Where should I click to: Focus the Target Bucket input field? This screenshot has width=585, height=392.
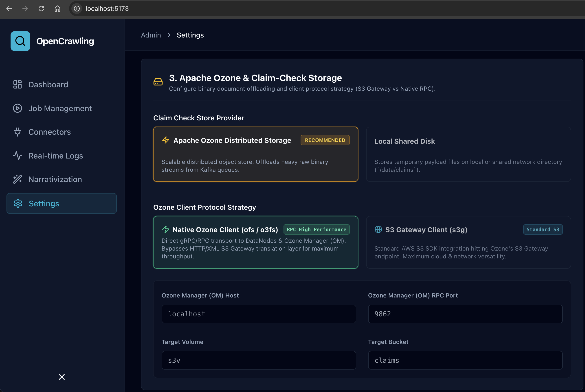[x=465, y=360]
